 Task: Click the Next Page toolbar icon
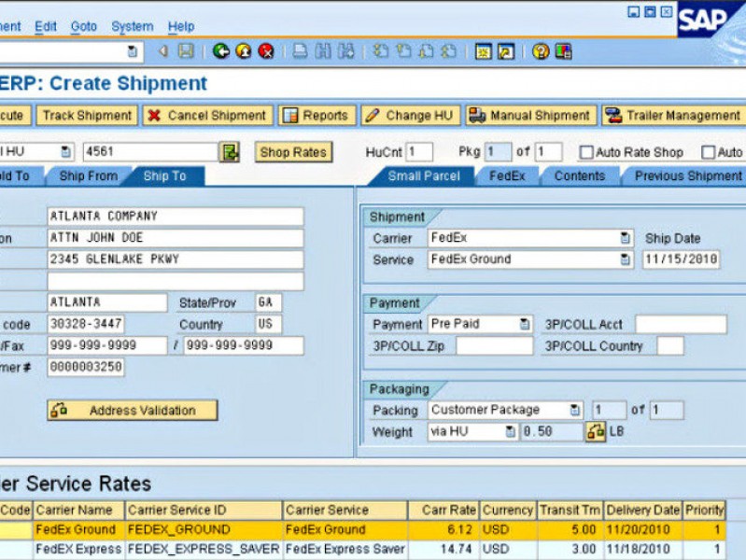pyautogui.click(x=427, y=51)
